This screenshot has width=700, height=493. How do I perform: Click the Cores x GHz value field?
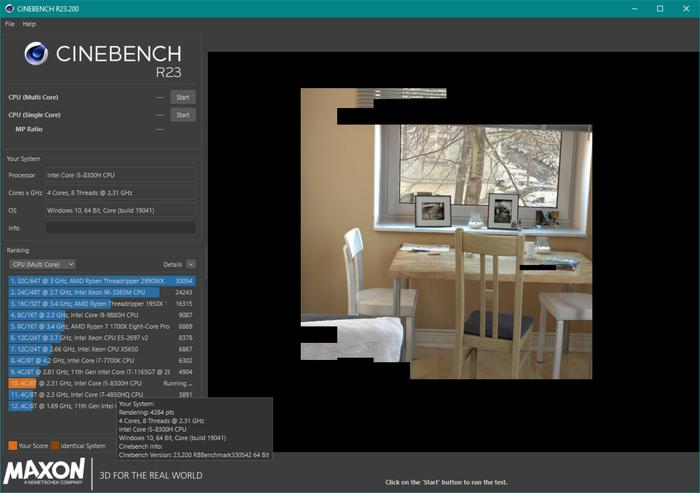[121, 193]
